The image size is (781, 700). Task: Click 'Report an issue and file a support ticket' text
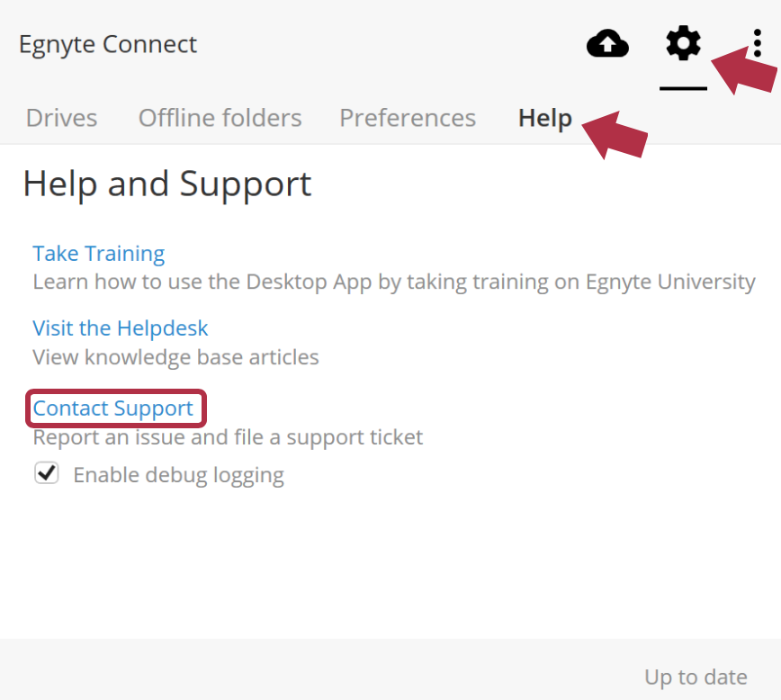229,437
